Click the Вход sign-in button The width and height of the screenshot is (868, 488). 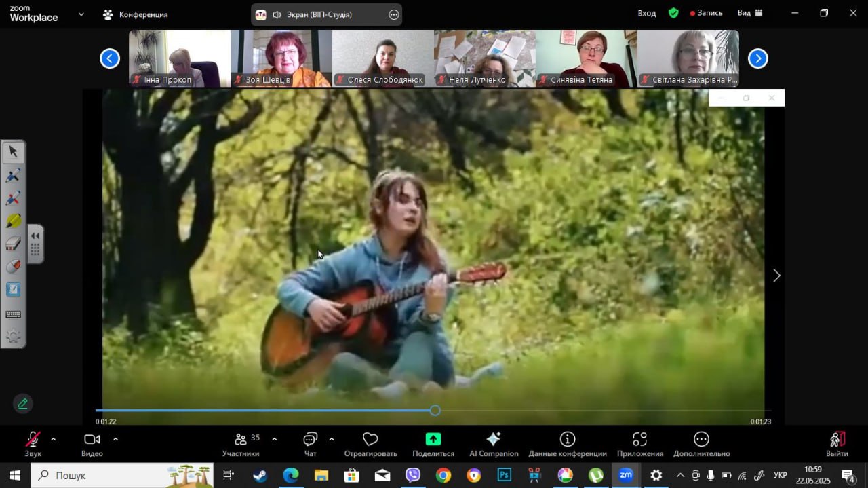tap(647, 13)
